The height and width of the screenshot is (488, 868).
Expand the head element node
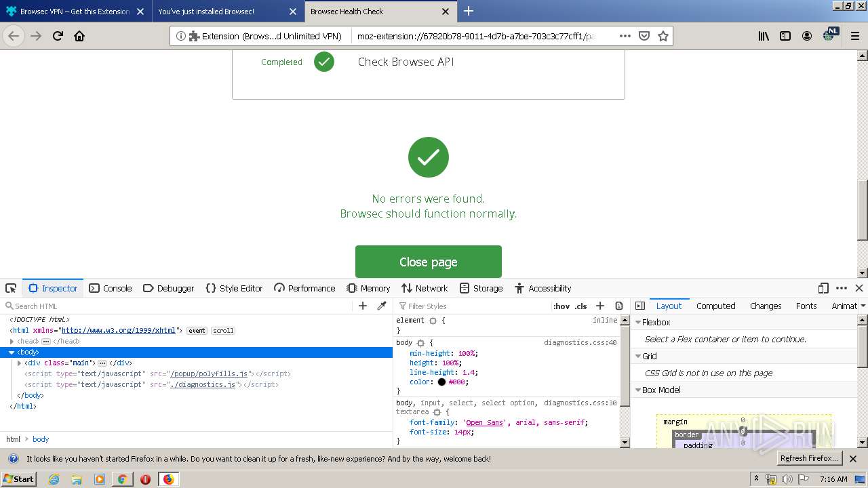pyautogui.click(x=12, y=342)
